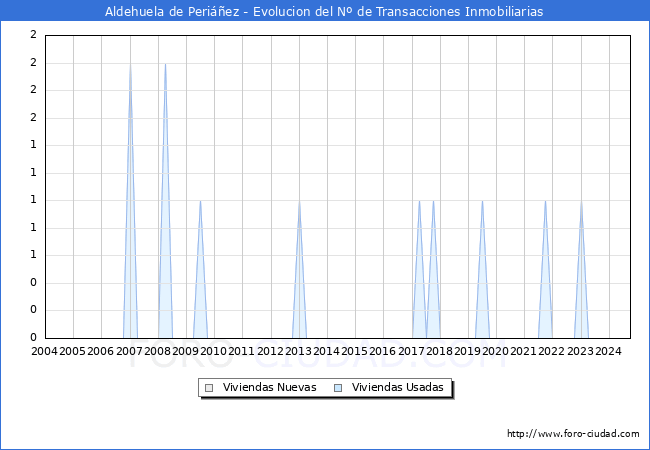Click the 2022 x-axis label

point(551,351)
